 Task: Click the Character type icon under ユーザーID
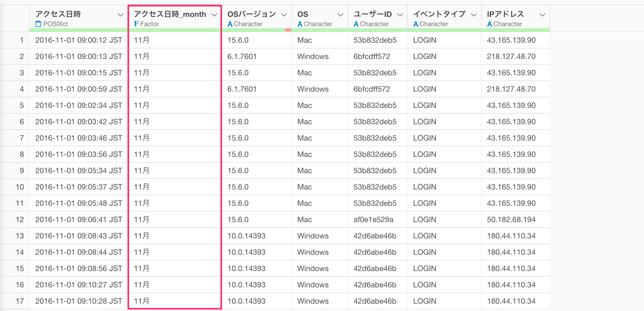(356, 24)
